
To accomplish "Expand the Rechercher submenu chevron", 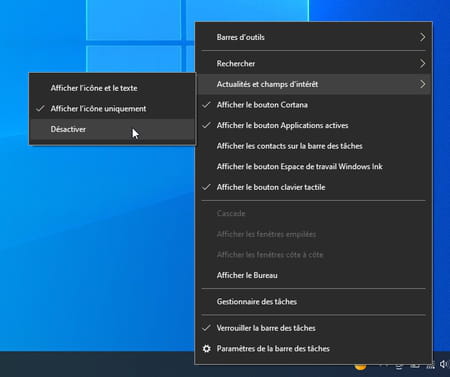I will coord(422,63).
